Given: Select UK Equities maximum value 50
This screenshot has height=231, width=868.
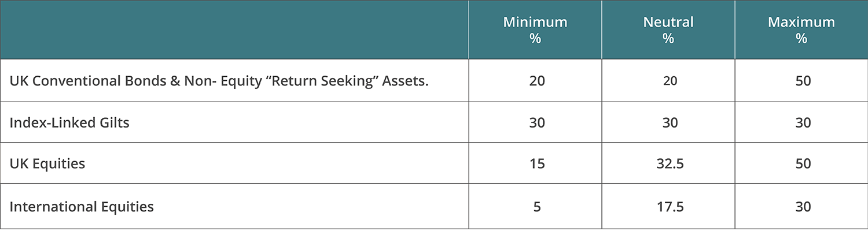Looking at the screenshot, I should tap(803, 163).
